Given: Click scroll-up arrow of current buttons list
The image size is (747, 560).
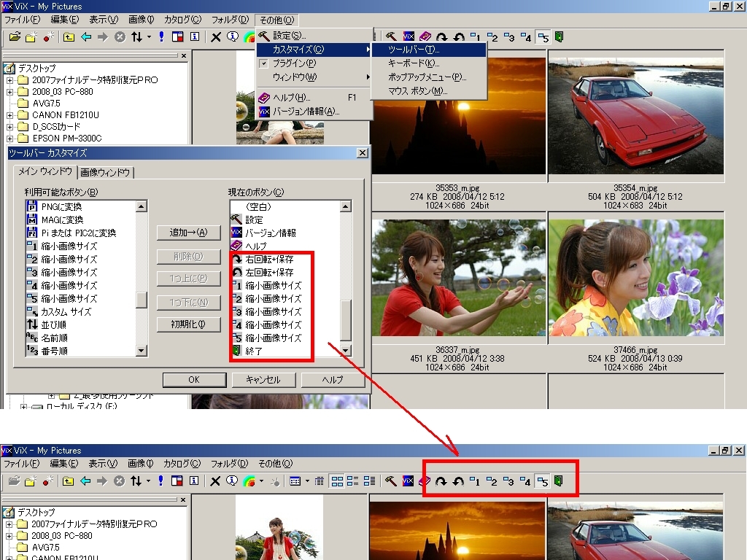Looking at the screenshot, I should coord(346,206).
